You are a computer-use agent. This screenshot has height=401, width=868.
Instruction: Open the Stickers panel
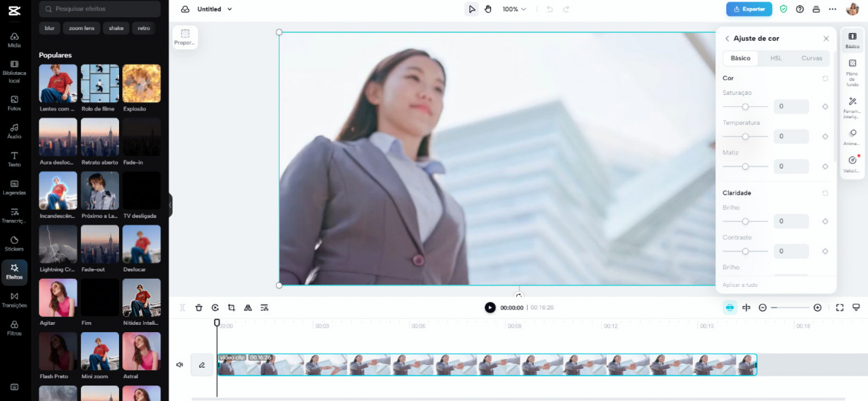14,244
